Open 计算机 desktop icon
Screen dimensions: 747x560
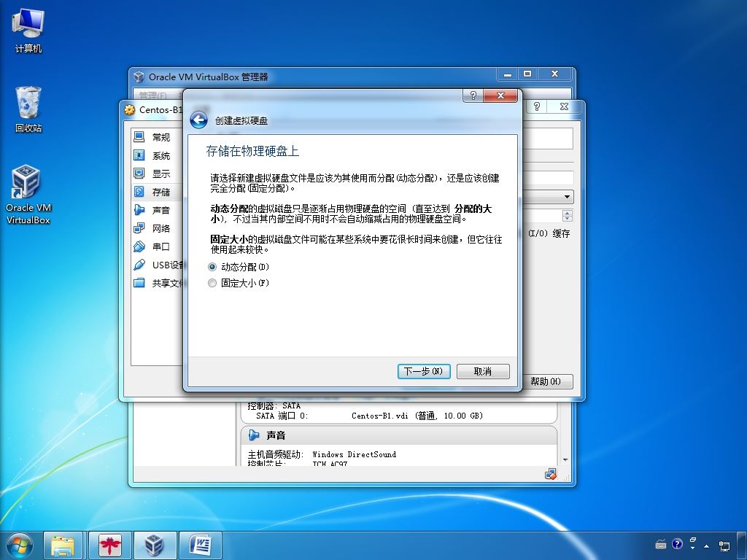point(28,30)
